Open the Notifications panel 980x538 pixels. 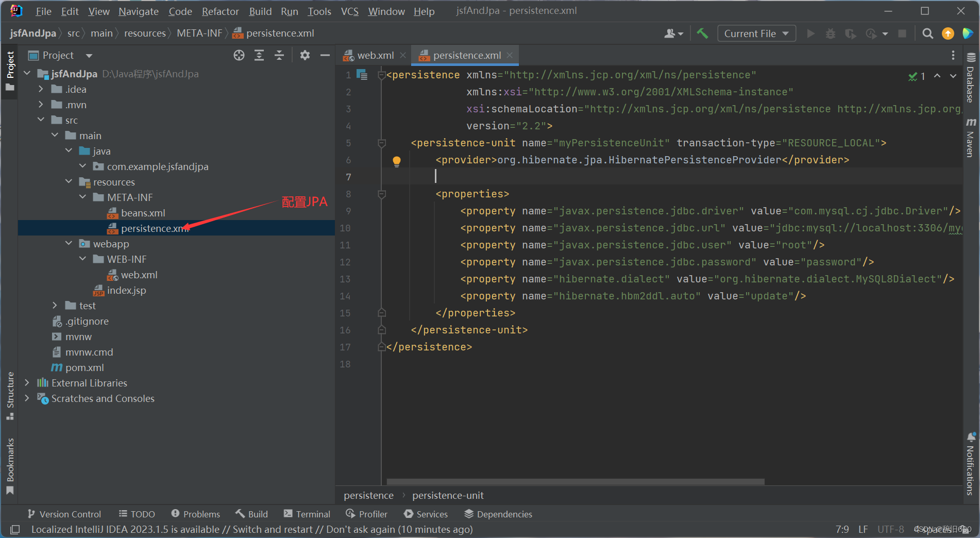(971, 463)
